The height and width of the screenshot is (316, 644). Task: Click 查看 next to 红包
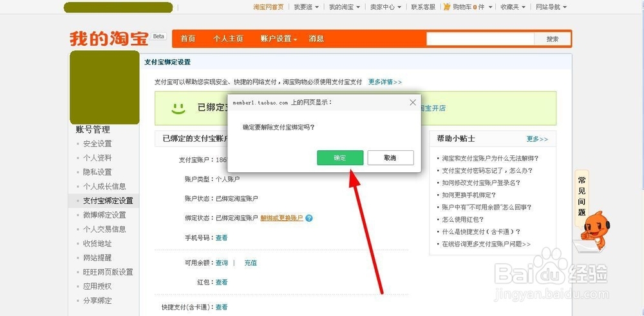(x=222, y=282)
